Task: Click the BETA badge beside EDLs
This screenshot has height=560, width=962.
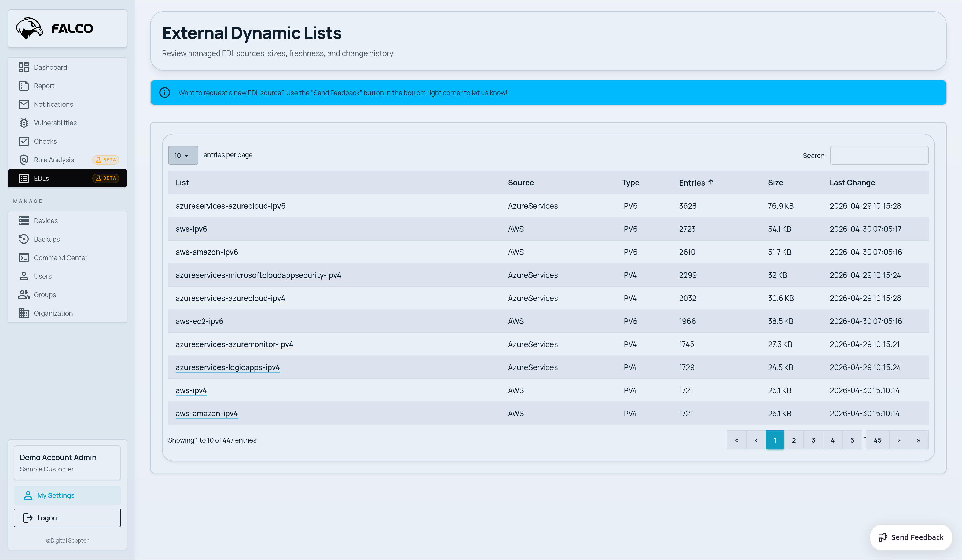Action: 106,178
